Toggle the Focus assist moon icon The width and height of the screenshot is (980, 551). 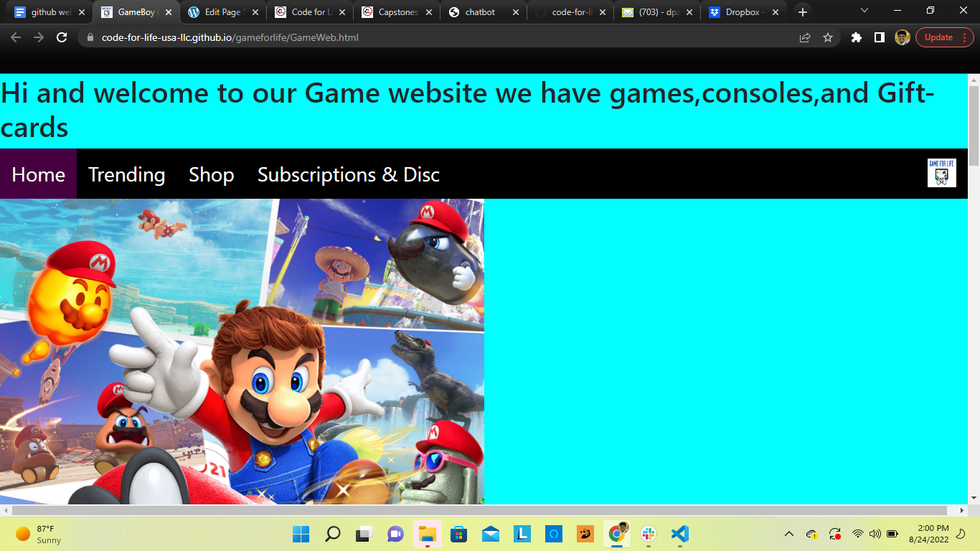point(961,534)
